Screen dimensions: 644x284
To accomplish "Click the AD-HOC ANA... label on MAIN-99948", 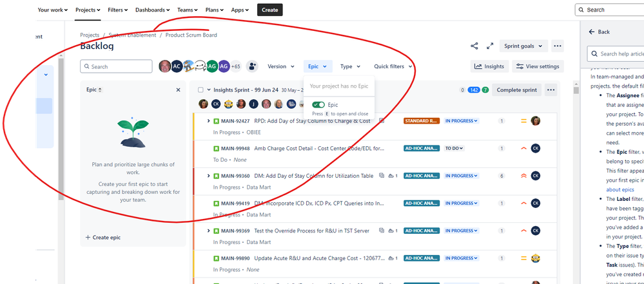I will 422,148.
